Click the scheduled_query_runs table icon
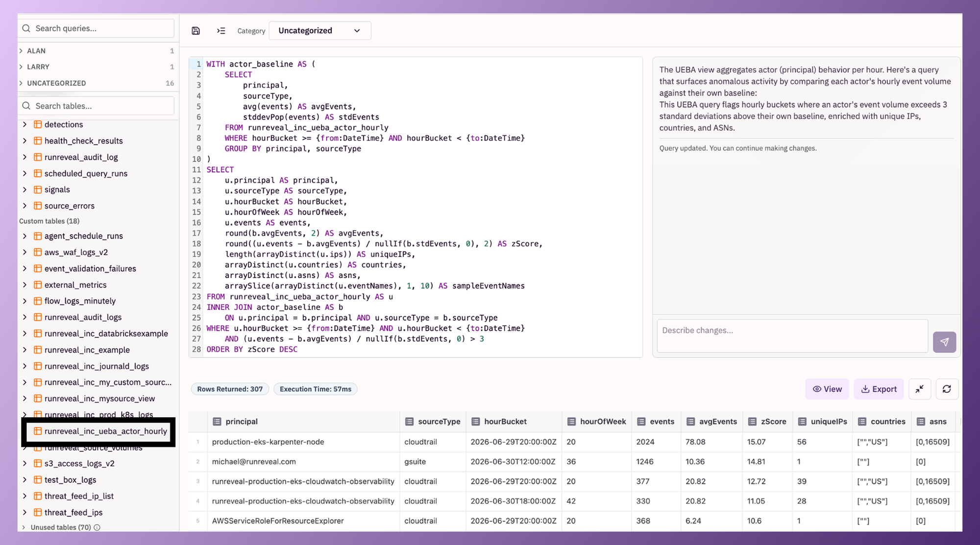 pos(38,173)
